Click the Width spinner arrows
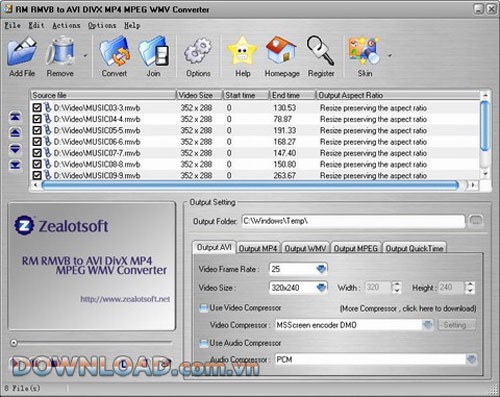This screenshot has height=397, width=500. [x=396, y=287]
